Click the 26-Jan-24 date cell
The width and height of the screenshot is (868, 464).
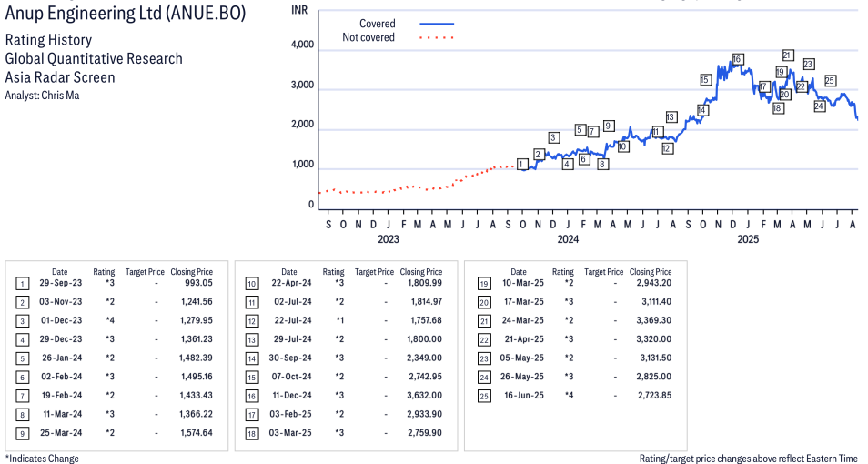tap(62, 358)
